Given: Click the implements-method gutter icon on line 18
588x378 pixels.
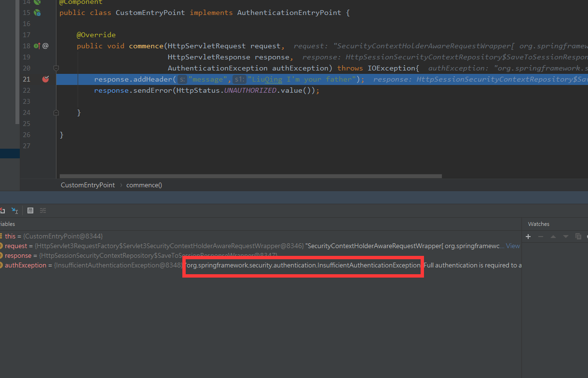Looking at the screenshot, I should point(37,46).
